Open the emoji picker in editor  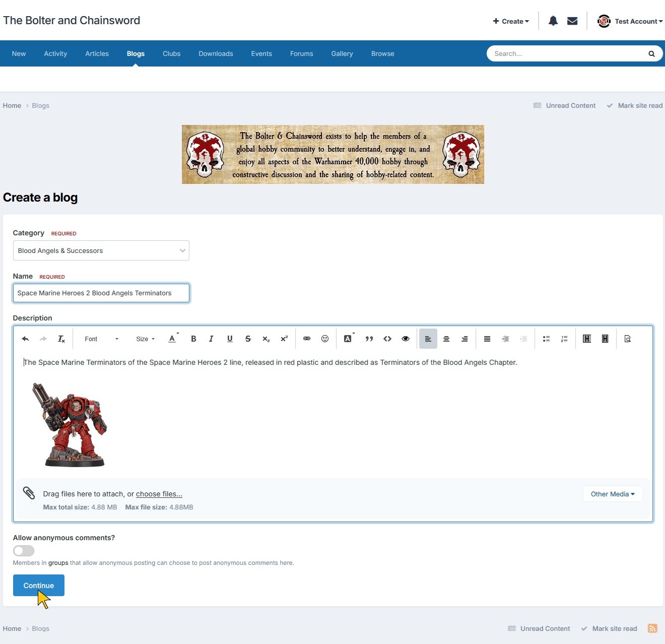(325, 339)
